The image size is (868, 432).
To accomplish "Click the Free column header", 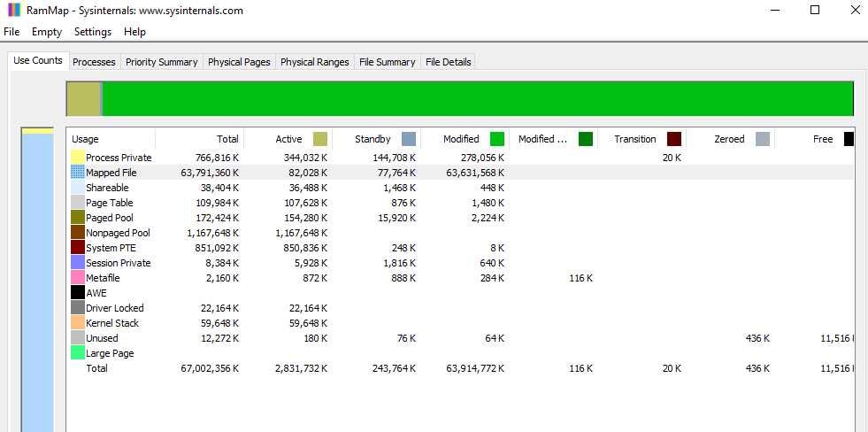I will click(x=815, y=139).
